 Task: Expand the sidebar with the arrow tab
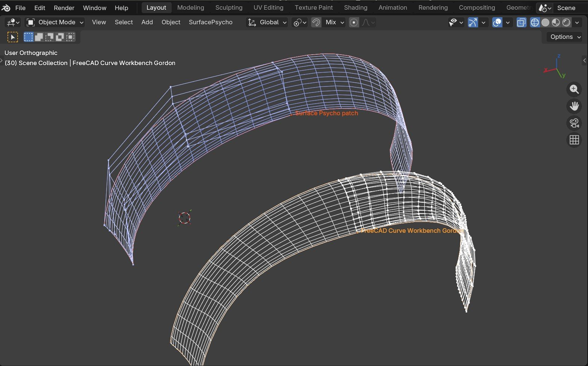584,60
